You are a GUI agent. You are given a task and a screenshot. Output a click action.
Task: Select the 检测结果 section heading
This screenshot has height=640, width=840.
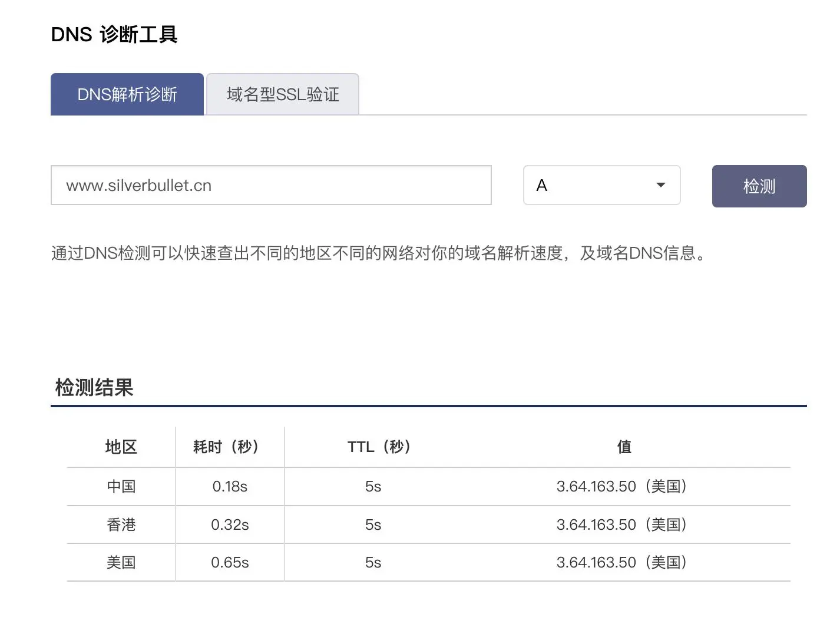(x=94, y=387)
